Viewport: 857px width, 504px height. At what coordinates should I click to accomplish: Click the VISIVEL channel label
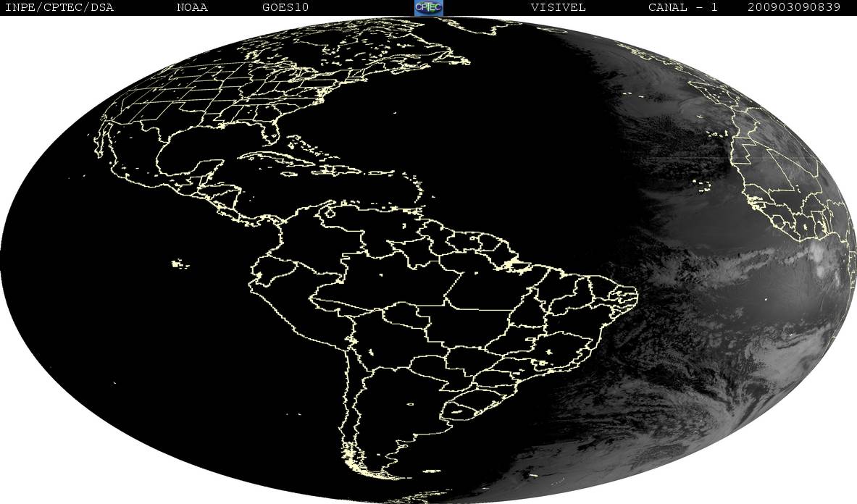point(558,7)
